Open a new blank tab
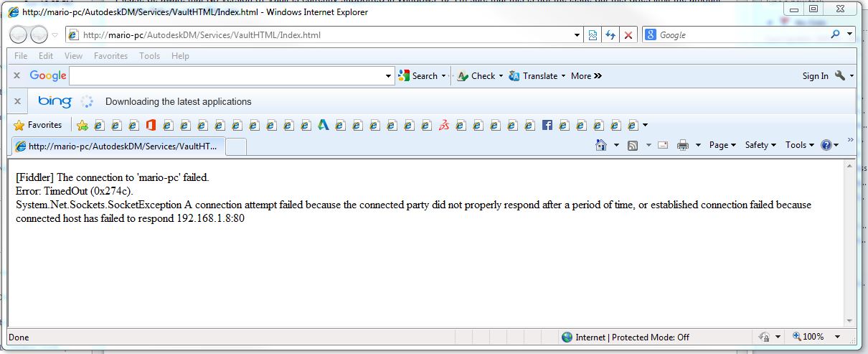The width and height of the screenshot is (868, 354). pos(236,146)
